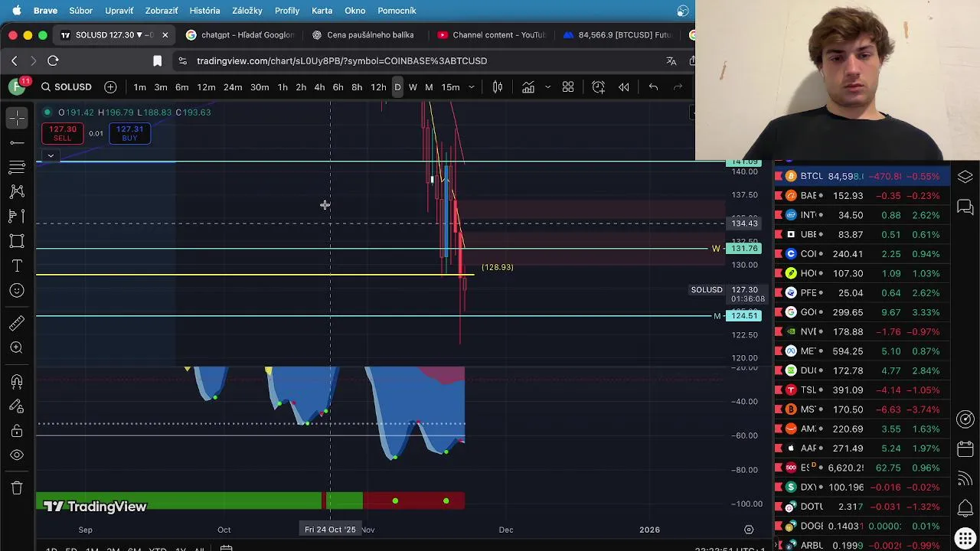The height and width of the screenshot is (551, 980).
Task: Open the indicators panel
Action: (x=528, y=87)
